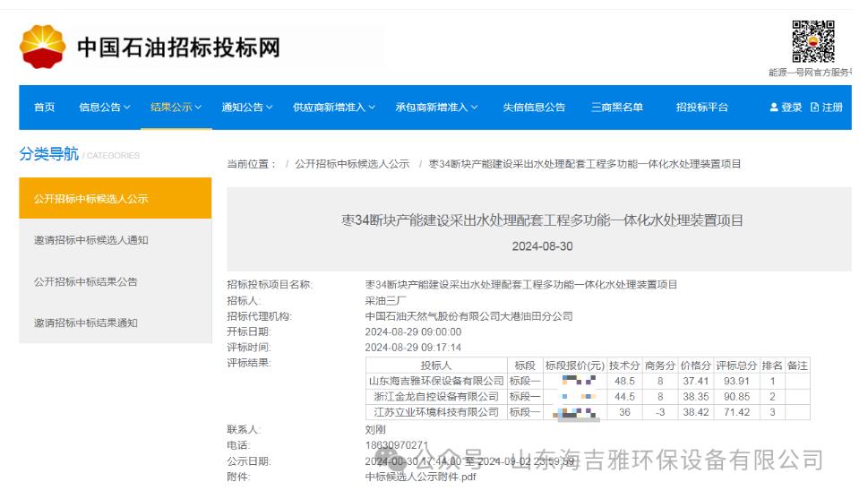The width and height of the screenshot is (868, 499).
Task: Open the 招投标平台 menu item
Action: click(702, 108)
